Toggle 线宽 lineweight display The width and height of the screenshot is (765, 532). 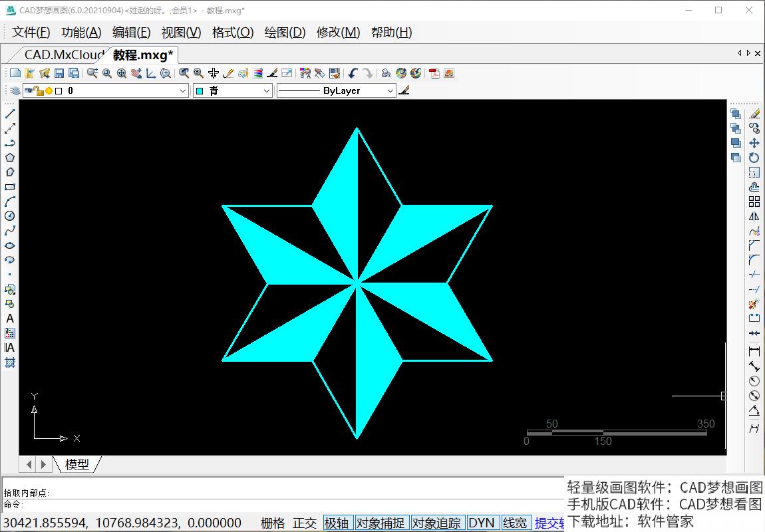pyautogui.click(x=515, y=523)
